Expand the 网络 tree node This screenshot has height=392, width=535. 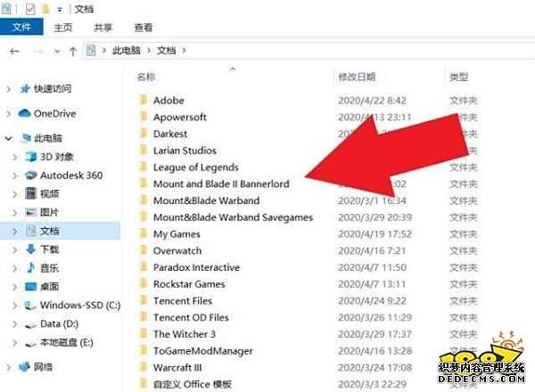coord(9,367)
